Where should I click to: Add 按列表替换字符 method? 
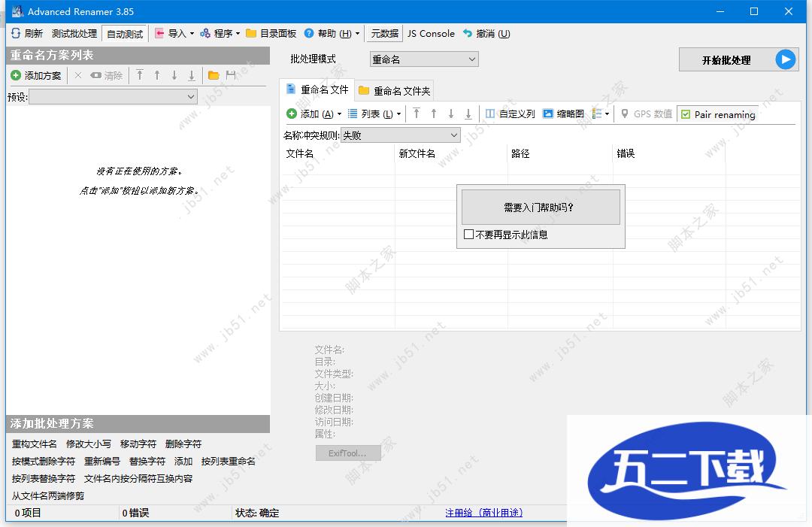44,479
